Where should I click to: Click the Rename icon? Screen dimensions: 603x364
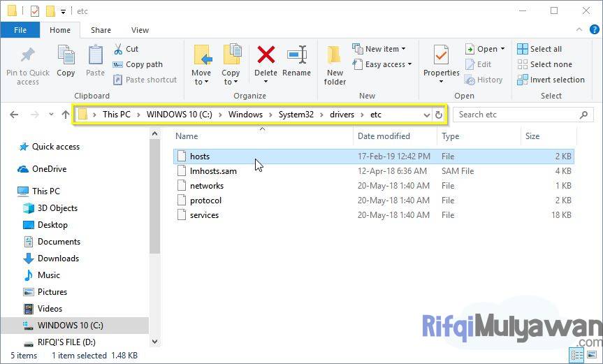[296, 54]
